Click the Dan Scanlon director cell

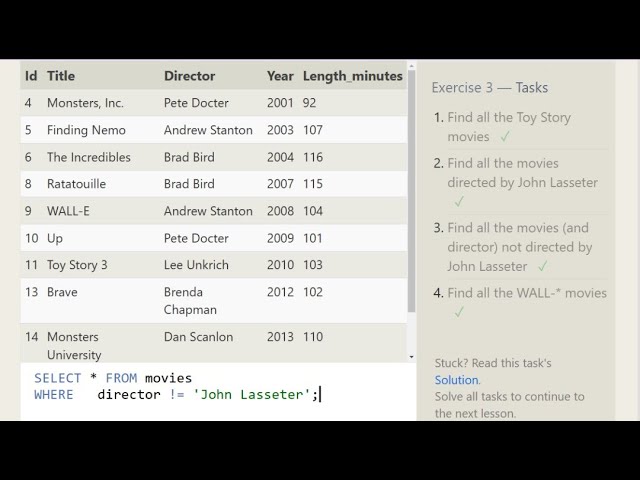[198, 337]
